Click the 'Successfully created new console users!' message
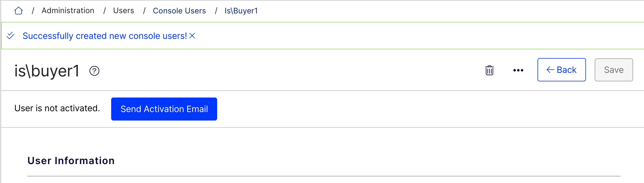This screenshot has height=183, width=644. click(x=105, y=36)
